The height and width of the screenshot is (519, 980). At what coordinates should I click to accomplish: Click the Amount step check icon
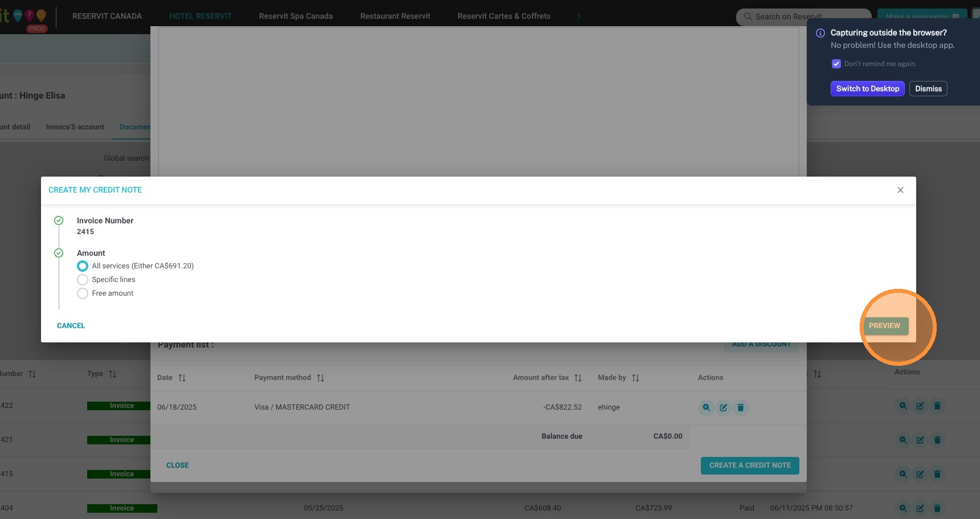point(59,253)
